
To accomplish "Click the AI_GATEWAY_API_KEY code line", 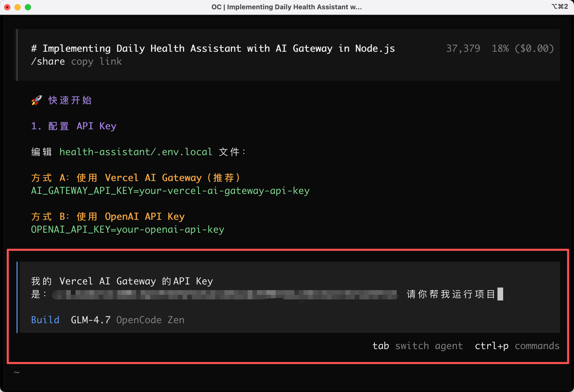I will coord(170,191).
